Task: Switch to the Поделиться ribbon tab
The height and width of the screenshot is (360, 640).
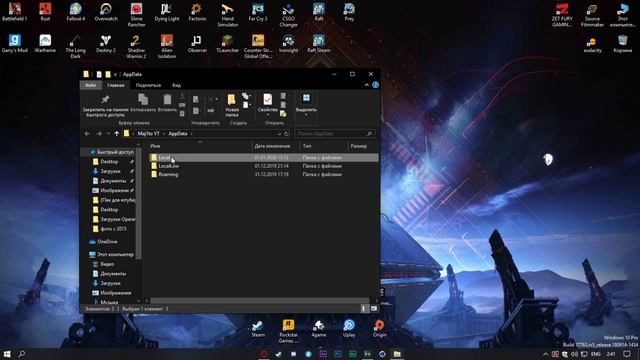Action: click(x=148, y=85)
